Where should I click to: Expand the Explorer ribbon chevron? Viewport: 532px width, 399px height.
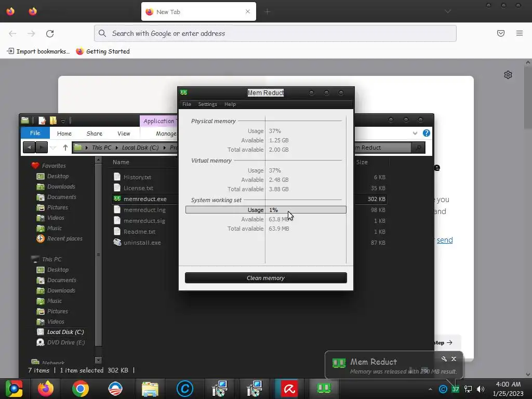415,133
